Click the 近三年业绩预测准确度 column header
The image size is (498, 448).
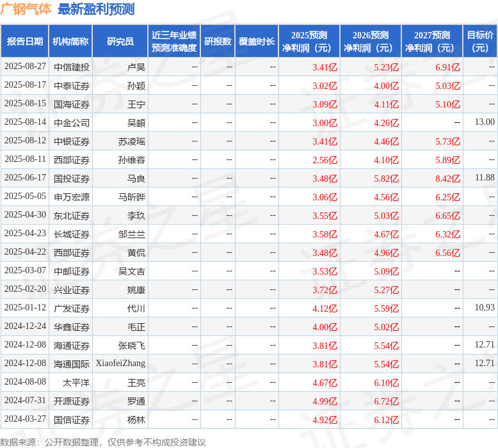[174, 41]
